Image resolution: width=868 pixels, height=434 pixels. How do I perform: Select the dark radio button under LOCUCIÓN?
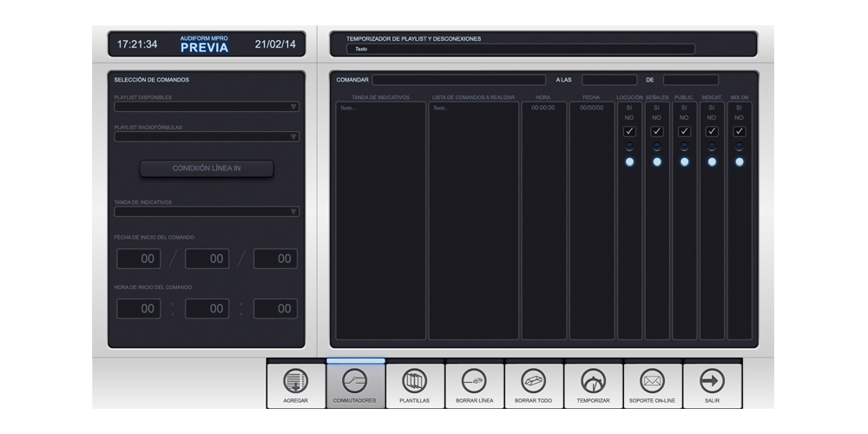tap(629, 147)
